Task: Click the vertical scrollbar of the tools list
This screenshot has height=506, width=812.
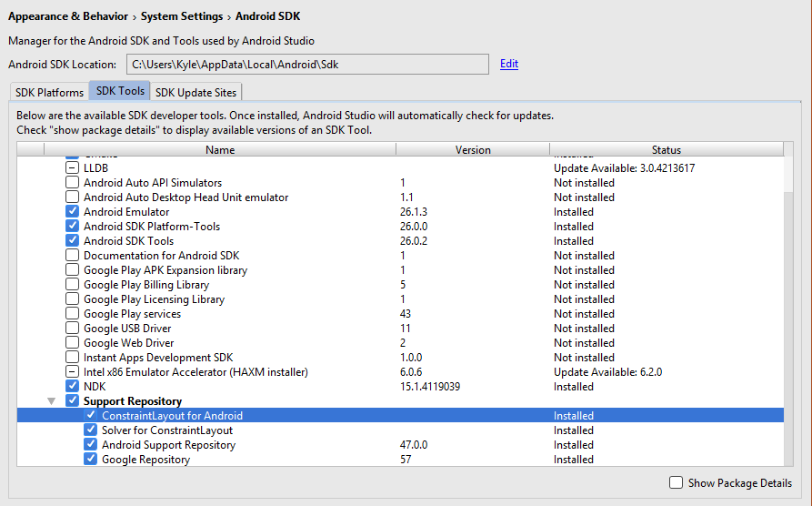Action: (788, 327)
